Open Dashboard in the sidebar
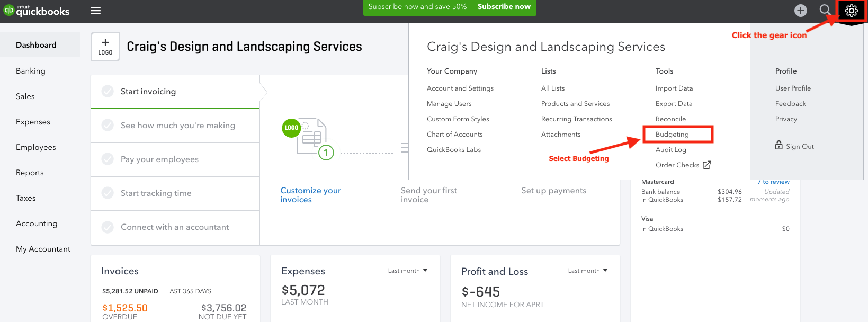 click(40, 45)
